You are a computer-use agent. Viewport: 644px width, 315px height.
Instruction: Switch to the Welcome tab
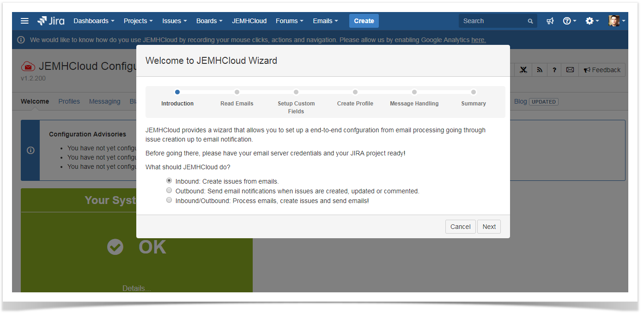[x=35, y=101]
